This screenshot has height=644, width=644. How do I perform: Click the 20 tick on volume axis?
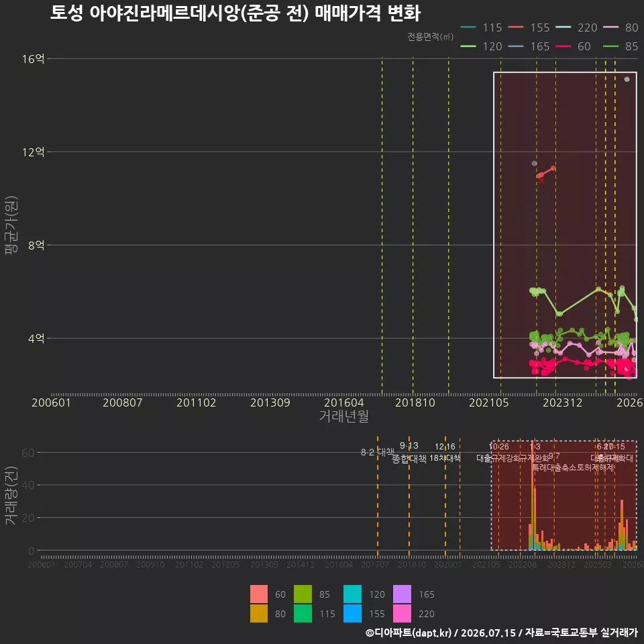pos(28,518)
